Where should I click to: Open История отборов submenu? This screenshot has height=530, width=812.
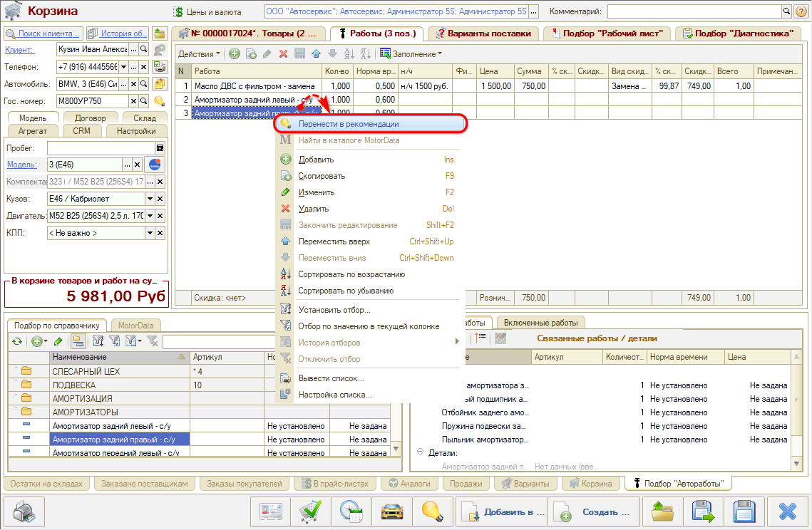pos(369,343)
